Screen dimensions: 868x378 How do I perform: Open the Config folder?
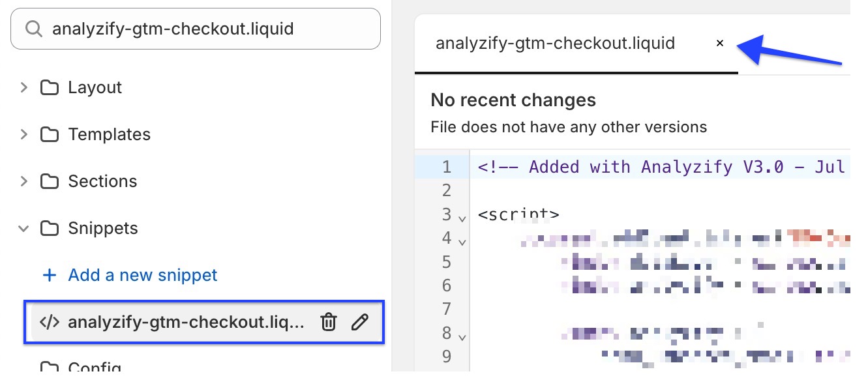81,368
